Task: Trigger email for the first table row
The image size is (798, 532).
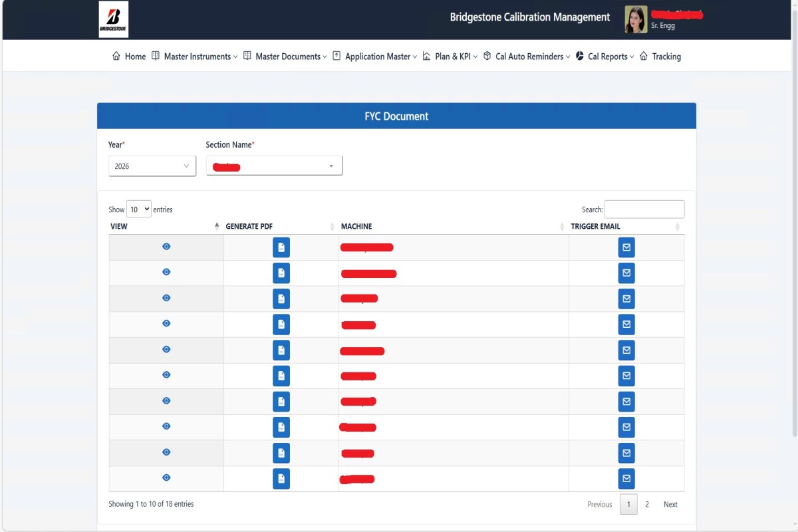Action: pos(626,247)
